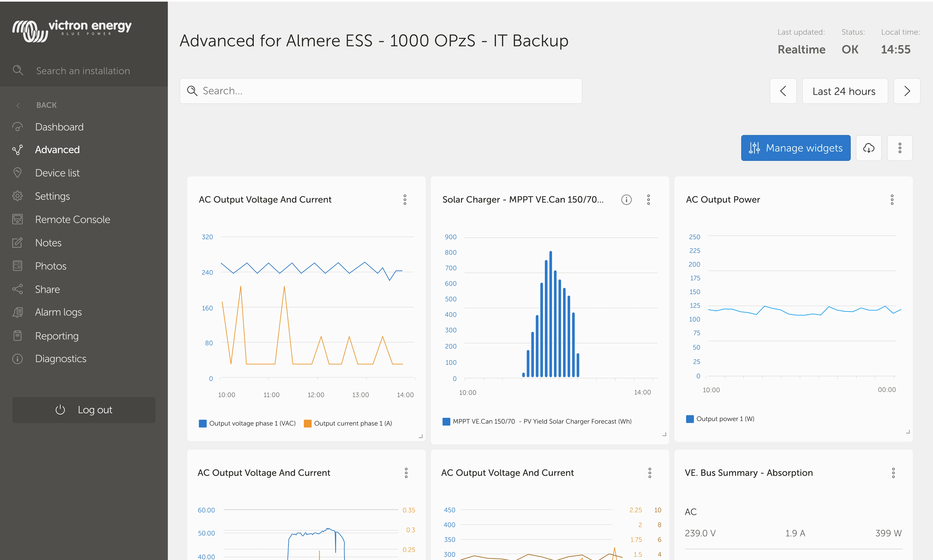933x560 pixels.
Task: Toggle Output voltage phase 1 (VAC) legend swatch
Action: (203, 423)
